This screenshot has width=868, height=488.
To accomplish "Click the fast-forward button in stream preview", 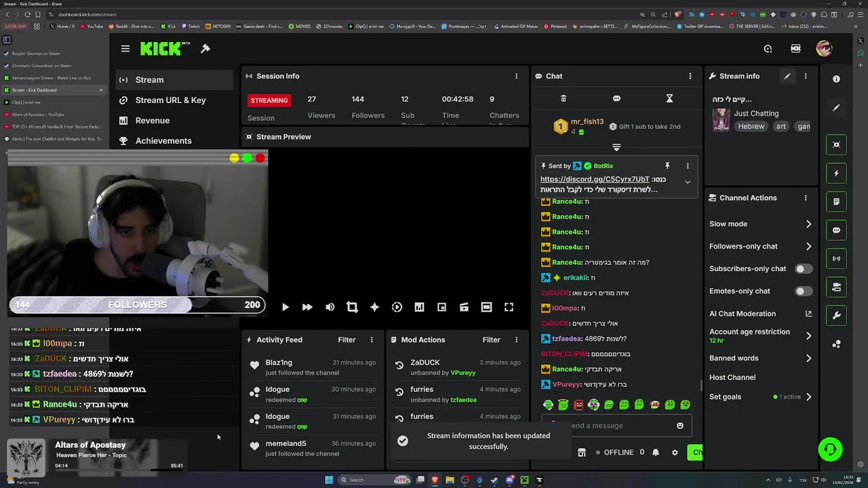I will pyautogui.click(x=307, y=307).
